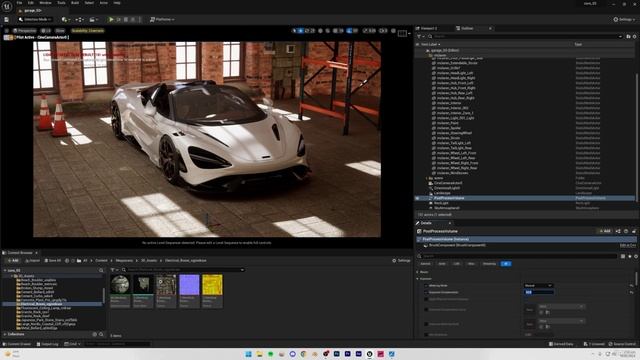Click Save All in Content Browser
The image size is (640, 360).
(x=53, y=260)
